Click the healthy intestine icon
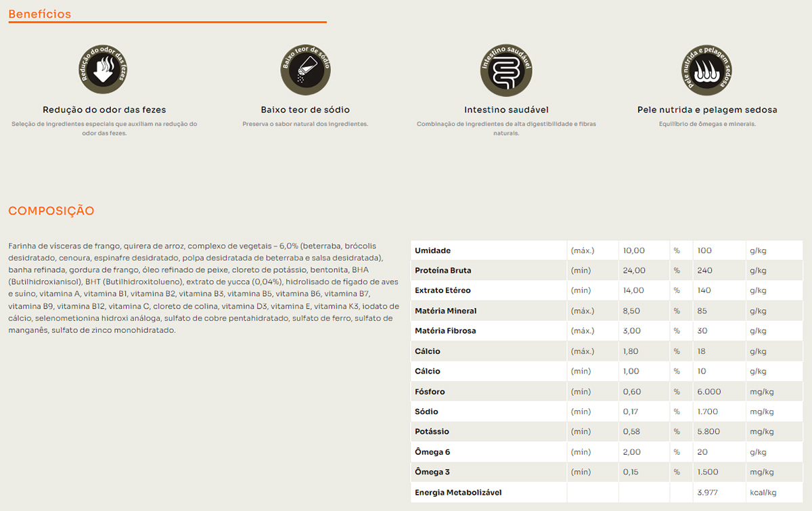The width and height of the screenshot is (812, 511). [x=506, y=70]
